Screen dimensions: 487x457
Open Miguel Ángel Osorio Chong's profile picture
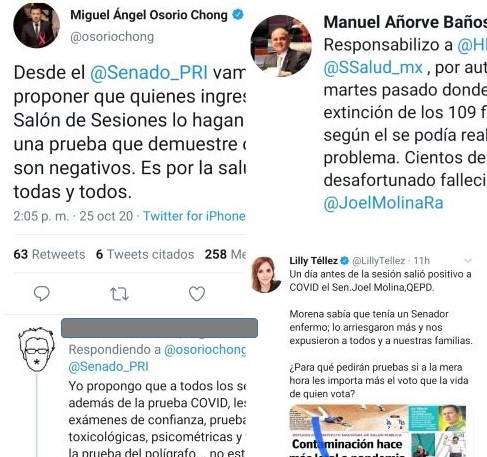pyautogui.click(x=36, y=25)
